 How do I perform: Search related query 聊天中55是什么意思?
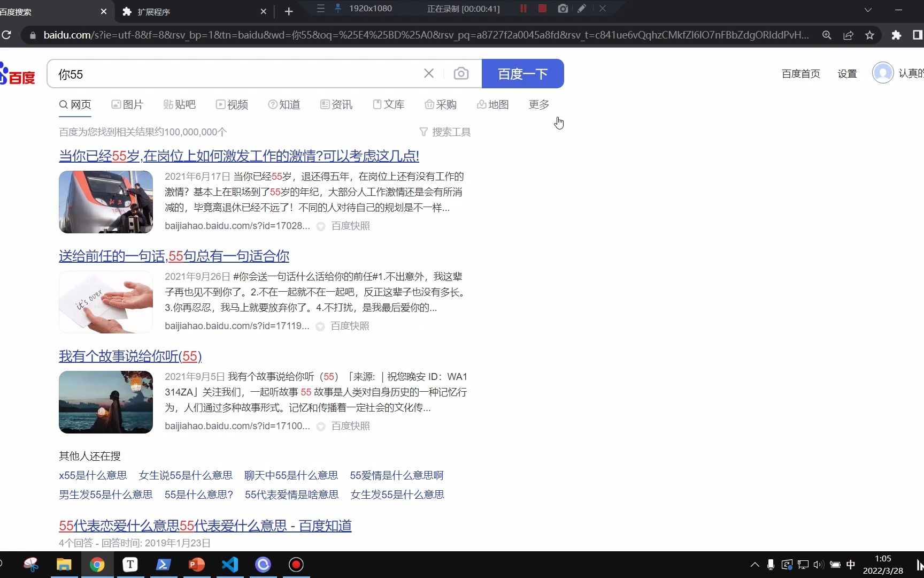coord(291,475)
